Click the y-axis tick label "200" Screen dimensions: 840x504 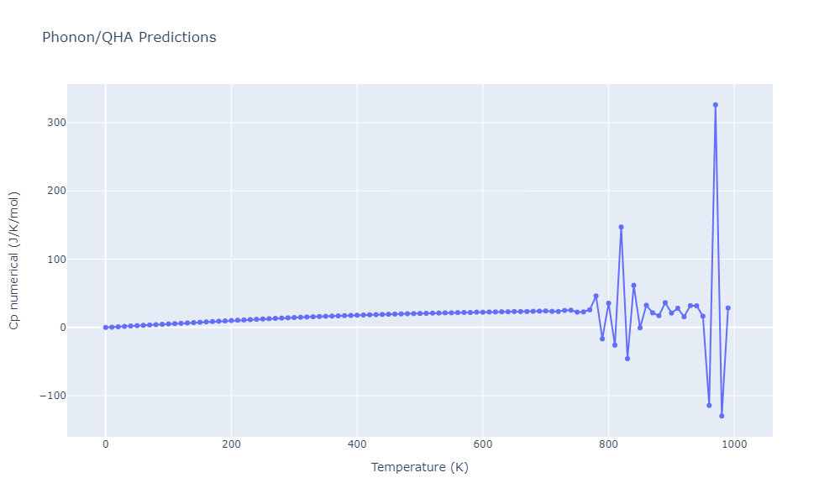[x=57, y=191]
